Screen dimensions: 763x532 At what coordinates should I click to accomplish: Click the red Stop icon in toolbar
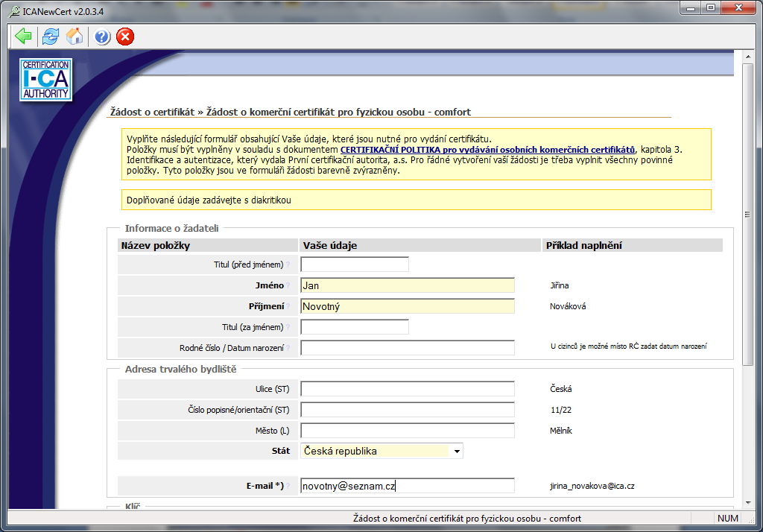125,37
